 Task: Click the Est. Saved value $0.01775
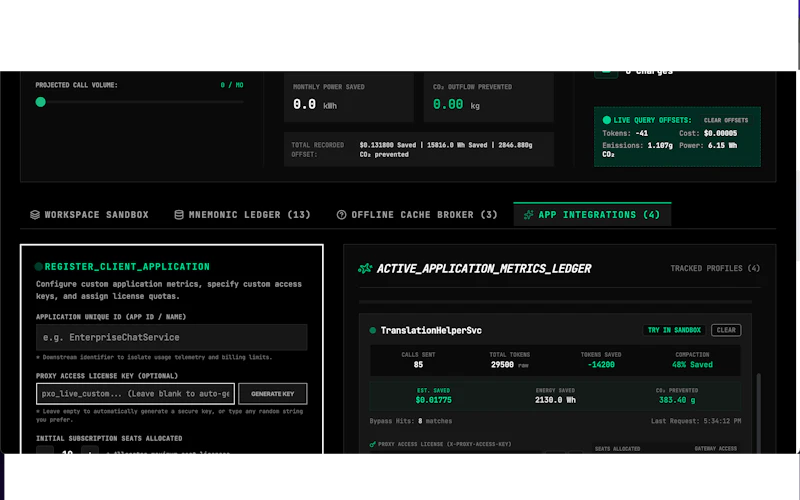click(x=433, y=400)
